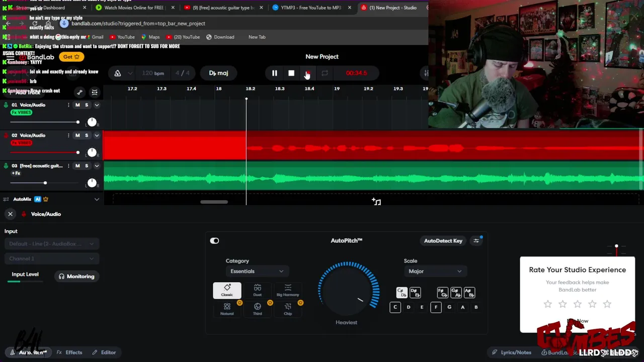644x362 pixels.
Task: Solo track 02 Voice/Audio
Action: coord(87,135)
